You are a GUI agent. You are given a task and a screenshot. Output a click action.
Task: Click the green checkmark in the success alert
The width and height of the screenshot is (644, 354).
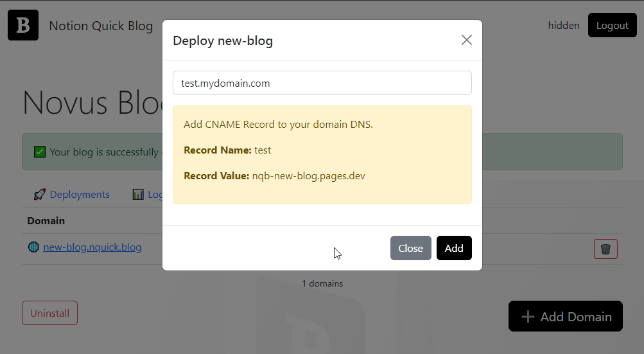click(40, 152)
